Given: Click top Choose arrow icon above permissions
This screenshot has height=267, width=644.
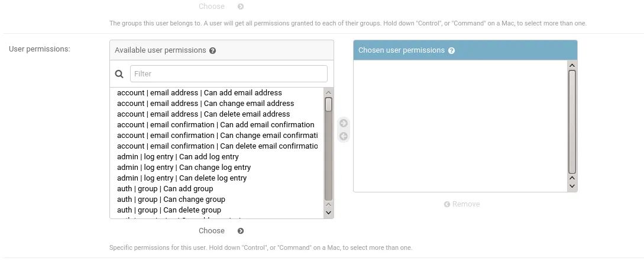Looking at the screenshot, I should click(x=241, y=7).
